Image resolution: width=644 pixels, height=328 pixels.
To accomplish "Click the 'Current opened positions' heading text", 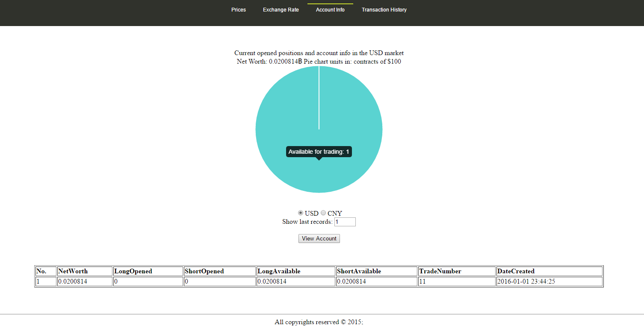I will click(x=319, y=53).
